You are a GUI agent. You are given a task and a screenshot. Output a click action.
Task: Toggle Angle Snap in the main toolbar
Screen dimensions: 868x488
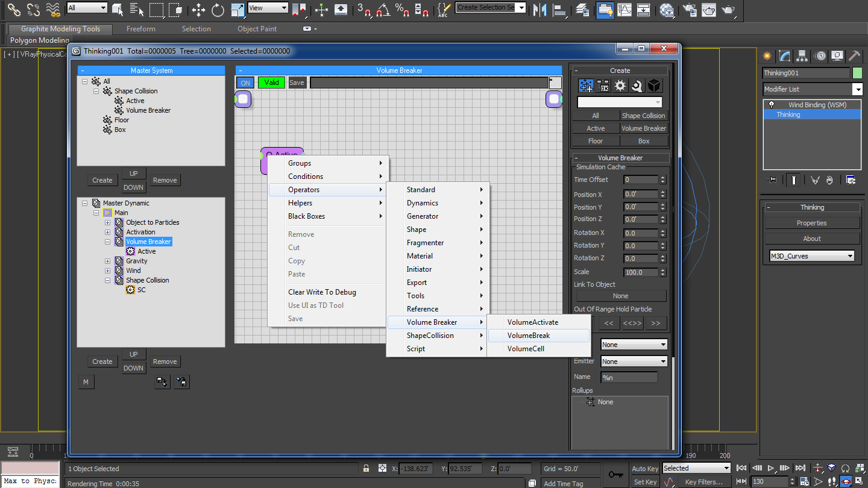383,9
